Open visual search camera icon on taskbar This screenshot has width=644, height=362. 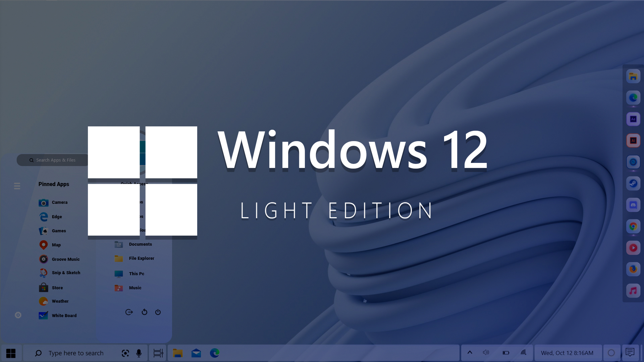pyautogui.click(x=125, y=353)
